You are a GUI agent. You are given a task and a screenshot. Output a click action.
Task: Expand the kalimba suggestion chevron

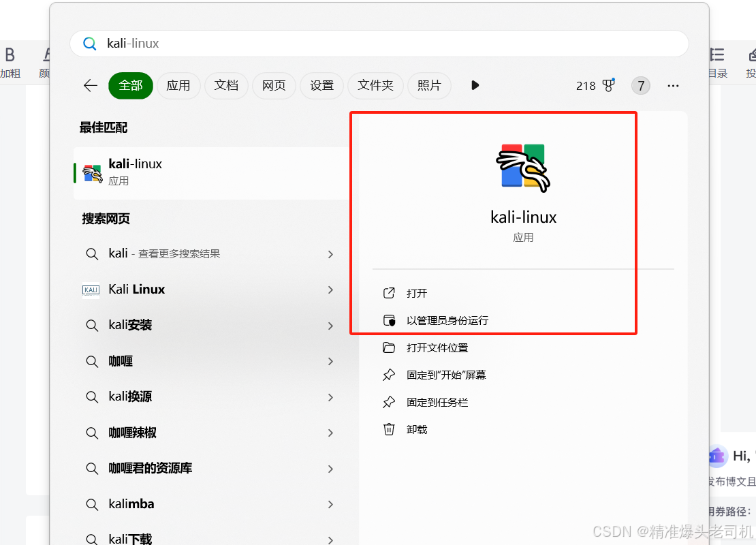tap(330, 505)
